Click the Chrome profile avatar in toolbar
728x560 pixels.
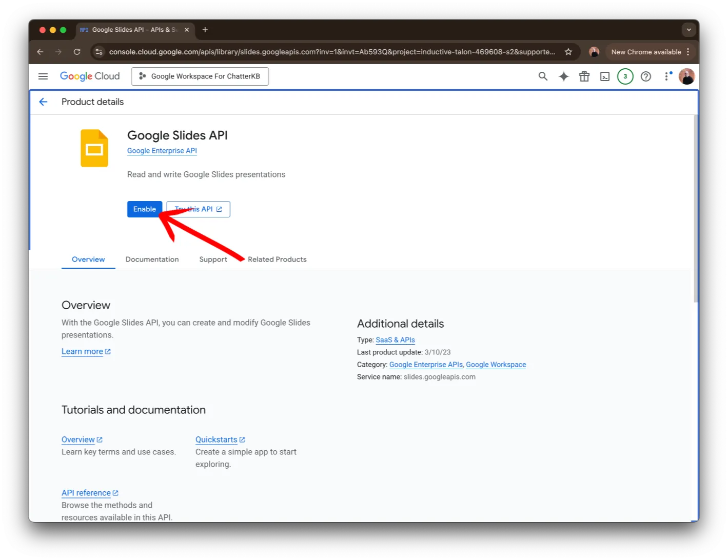594,52
